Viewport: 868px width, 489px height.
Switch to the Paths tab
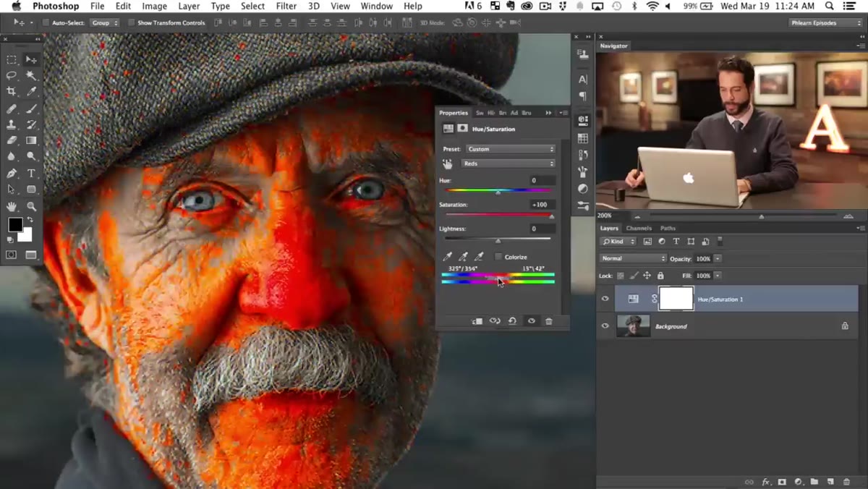[x=668, y=228]
